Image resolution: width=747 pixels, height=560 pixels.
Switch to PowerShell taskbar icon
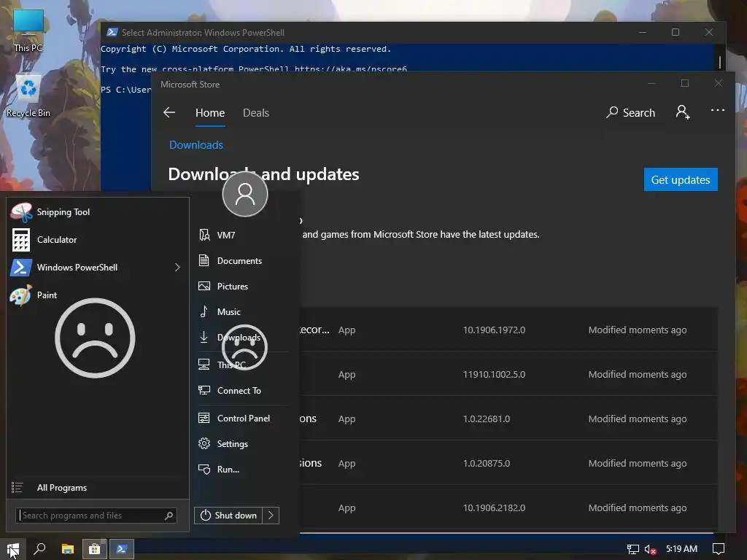pos(122,549)
